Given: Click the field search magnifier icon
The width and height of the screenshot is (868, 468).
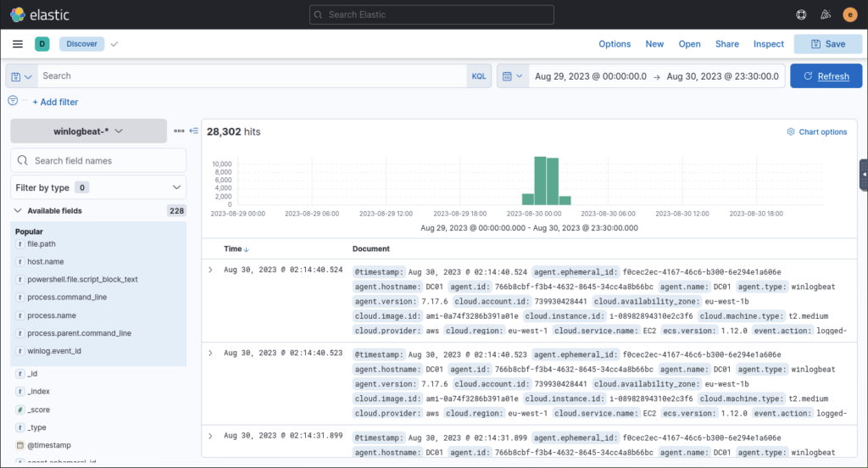Looking at the screenshot, I should (23, 160).
